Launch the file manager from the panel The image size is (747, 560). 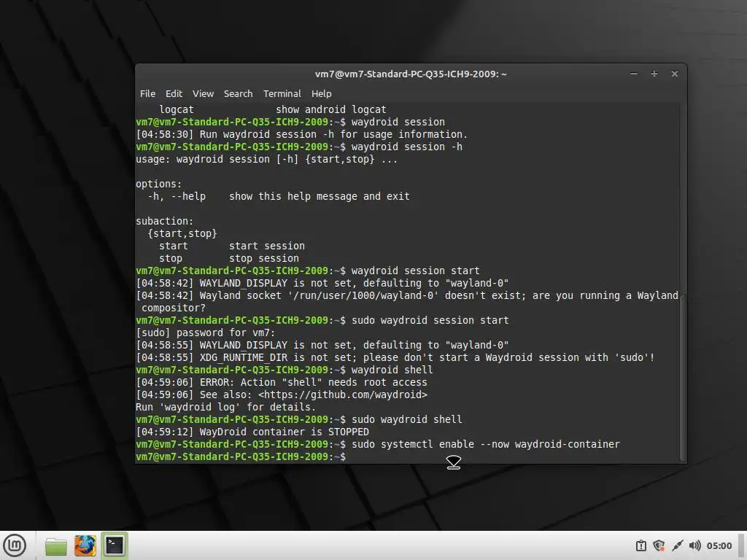pos(55,545)
